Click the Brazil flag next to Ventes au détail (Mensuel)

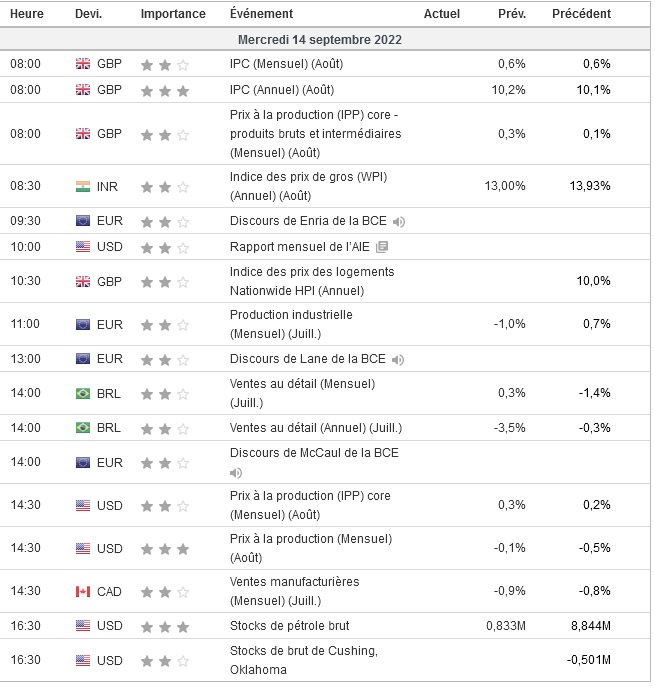pyautogui.click(x=83, y=393)
